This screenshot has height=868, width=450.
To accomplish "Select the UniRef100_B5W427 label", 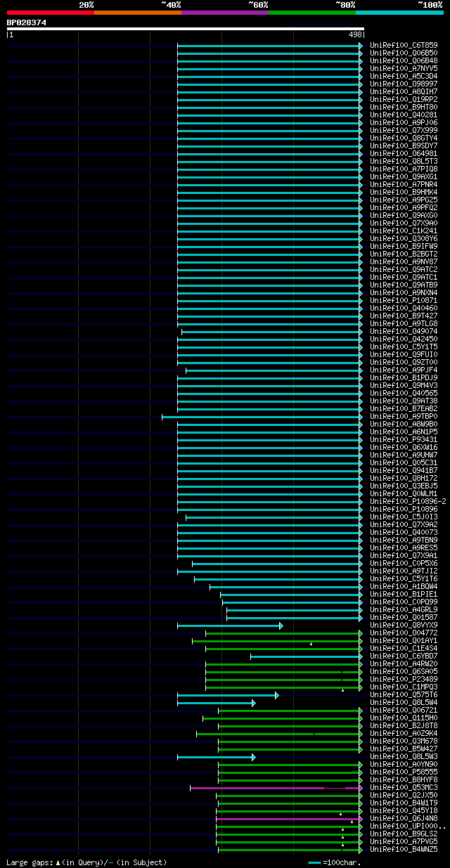I will click(x=404, y=749).
